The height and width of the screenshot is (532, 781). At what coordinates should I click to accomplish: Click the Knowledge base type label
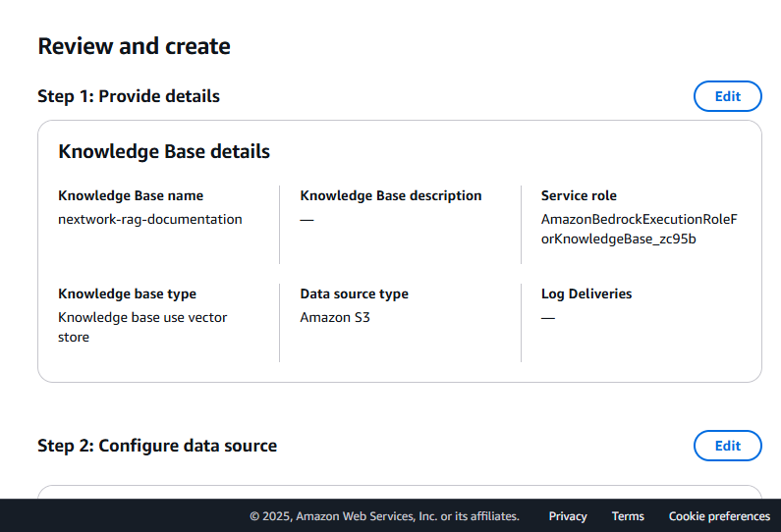pos(127,293)
